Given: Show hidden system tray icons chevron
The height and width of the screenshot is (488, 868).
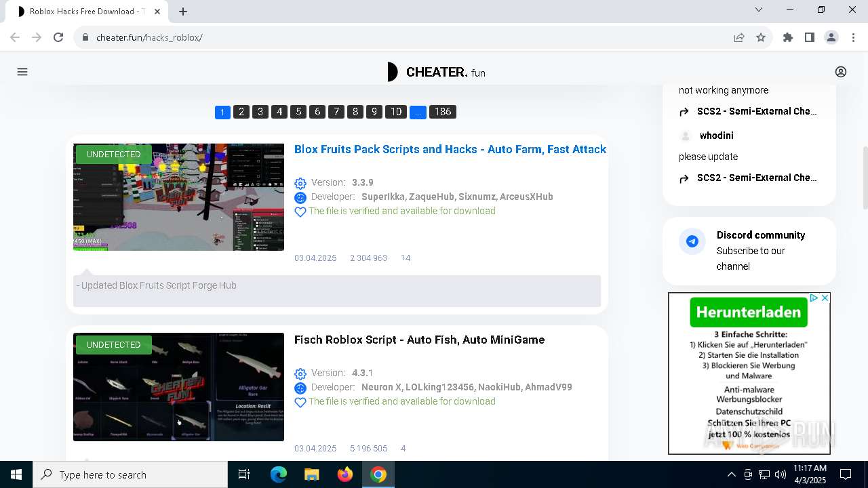Looking at the screenshot, I should [731, 474].
